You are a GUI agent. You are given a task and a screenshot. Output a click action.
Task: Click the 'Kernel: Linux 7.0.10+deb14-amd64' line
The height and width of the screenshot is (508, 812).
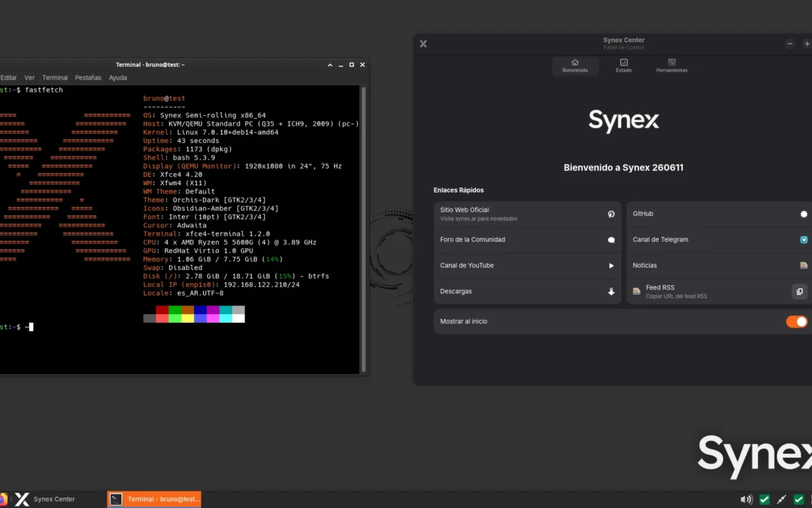click(x=211, y=132)
